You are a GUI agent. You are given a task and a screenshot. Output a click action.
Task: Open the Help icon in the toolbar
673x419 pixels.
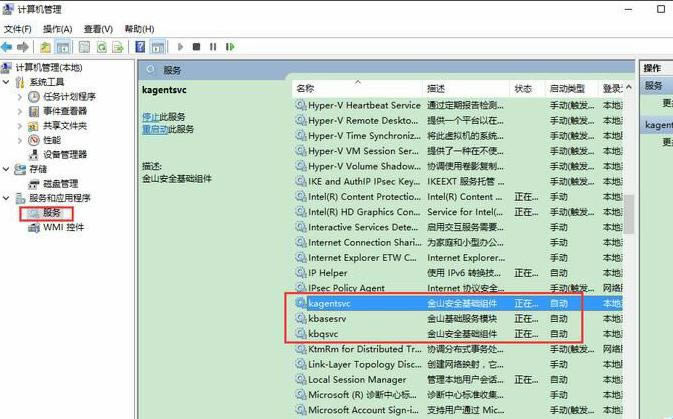[141, 47]
